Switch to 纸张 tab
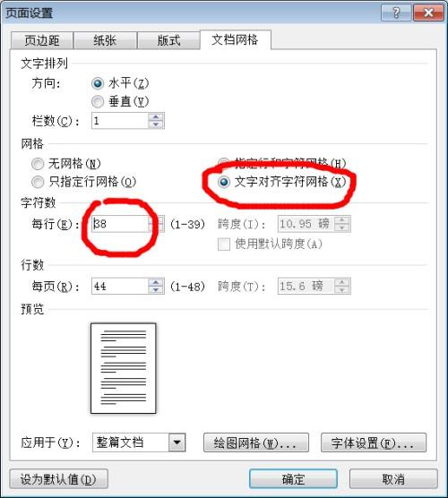The image size is (448, 498). (x=105, y=40)
